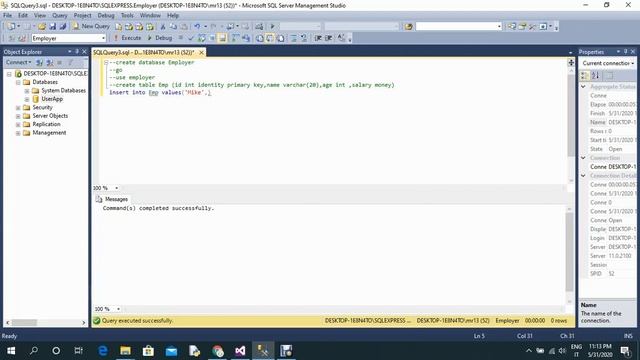
Task: Open Microsoft Edge from the taskbar
Action: (x=103, y=351)
